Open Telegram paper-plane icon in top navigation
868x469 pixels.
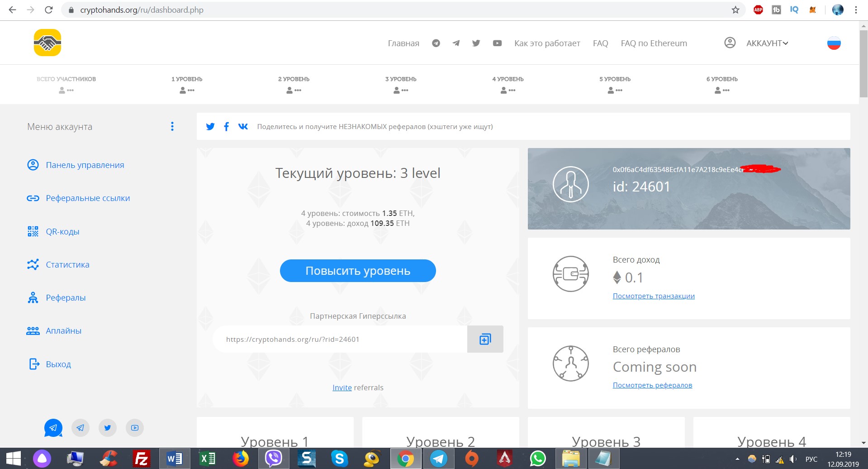point(456,43)
